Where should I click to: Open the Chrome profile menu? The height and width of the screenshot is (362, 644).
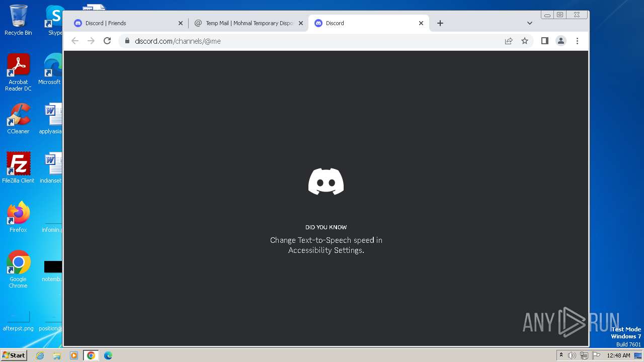click(x=561, y=41)
